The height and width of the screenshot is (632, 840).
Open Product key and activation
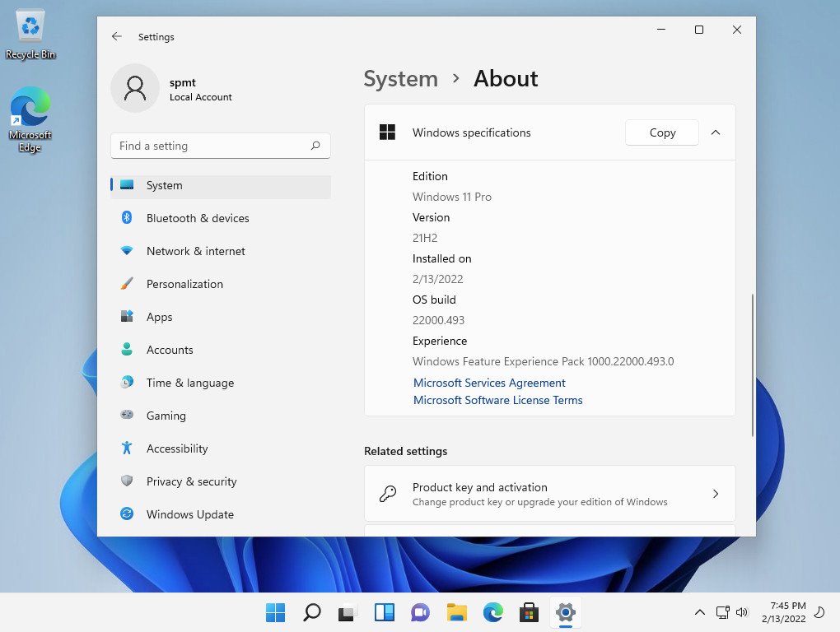click(549, 494)
